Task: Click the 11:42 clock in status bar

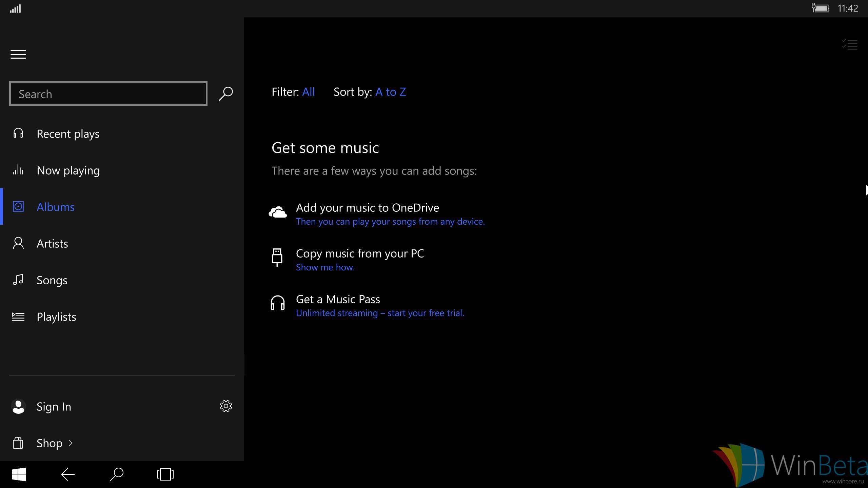Action: click(848, 8)
